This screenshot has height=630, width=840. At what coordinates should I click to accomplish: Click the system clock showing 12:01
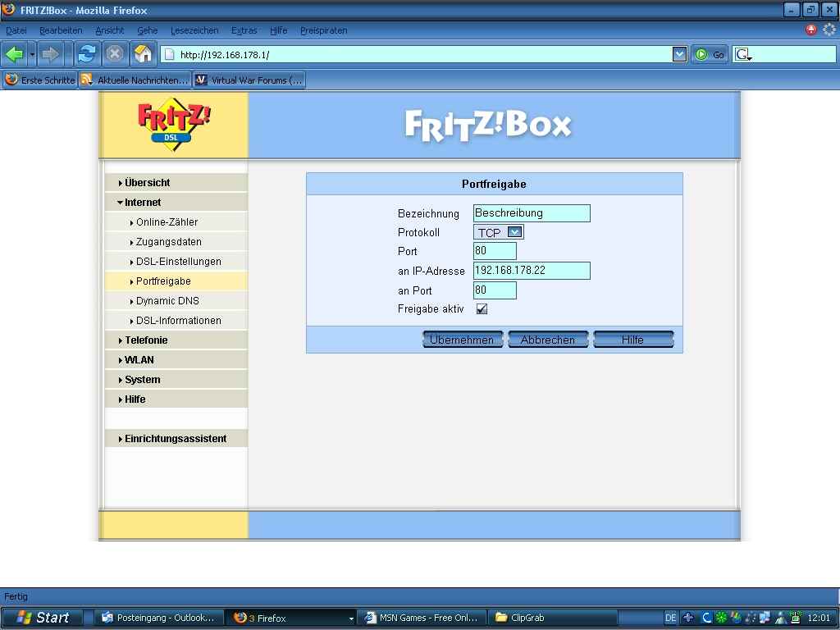coord(819,619)
